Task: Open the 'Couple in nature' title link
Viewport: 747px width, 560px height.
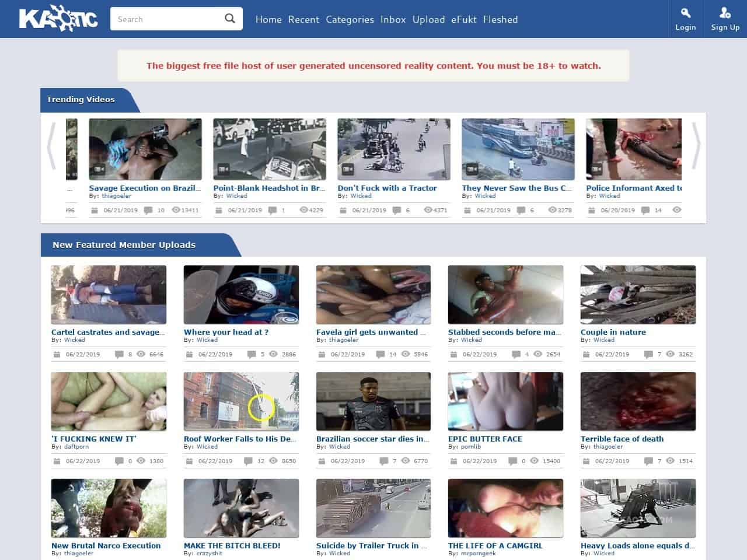Action: [613, 332]
